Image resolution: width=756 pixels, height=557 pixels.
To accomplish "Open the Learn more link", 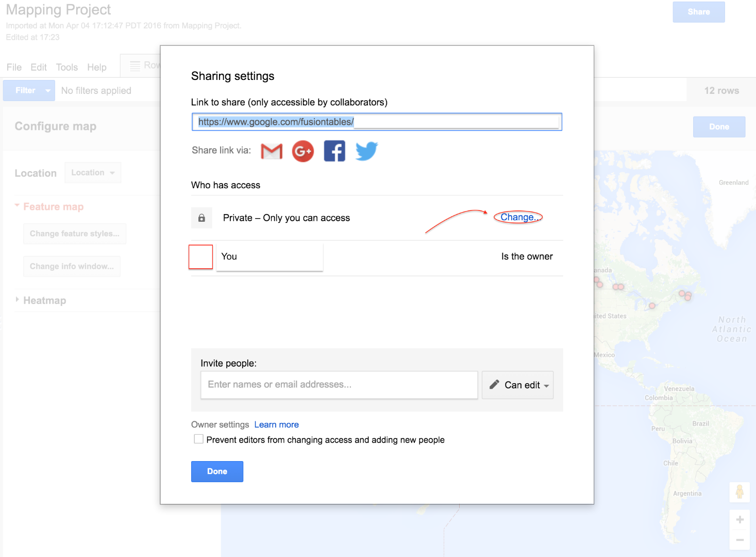I will pos(276,424).
